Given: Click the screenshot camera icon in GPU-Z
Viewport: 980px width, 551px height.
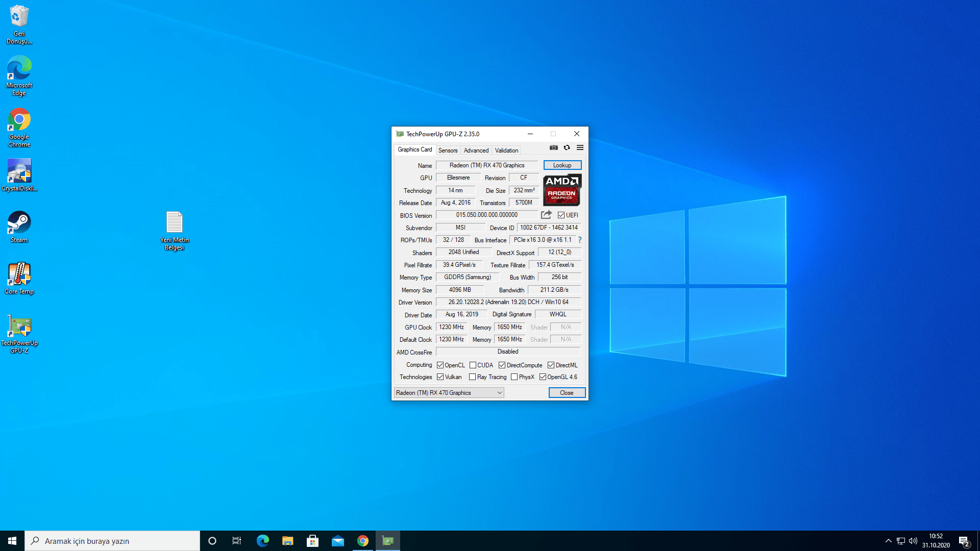Looking at the screenshot, I should click(x=553, y=147).
